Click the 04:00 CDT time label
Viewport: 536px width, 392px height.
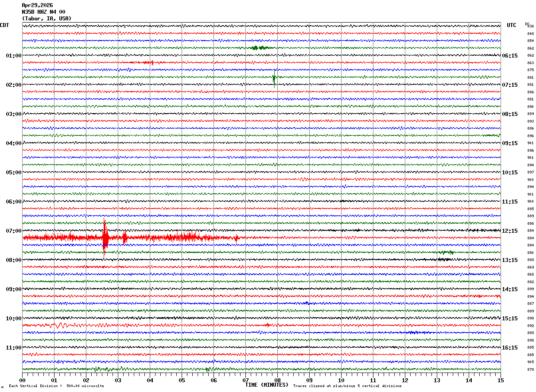click(x=14, y=143)
